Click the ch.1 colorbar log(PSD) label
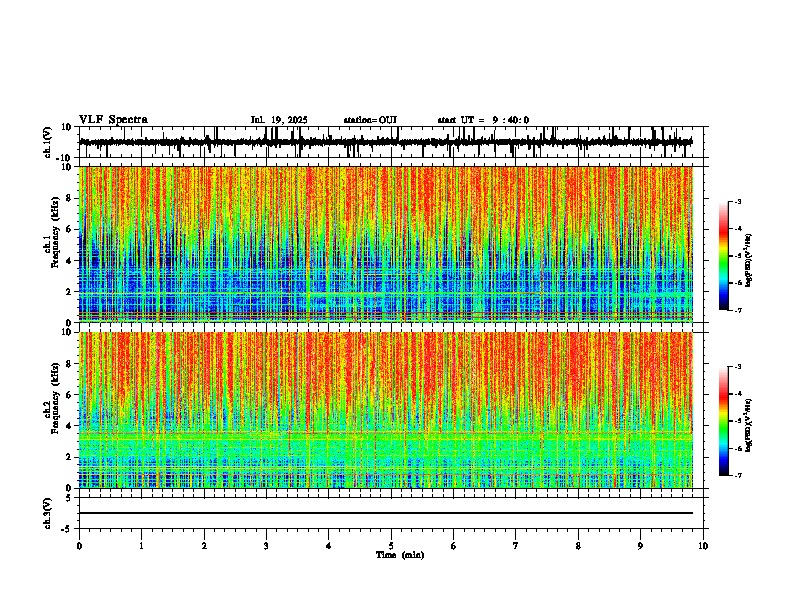Screen dimensions: 792x612 click(749, 261)
